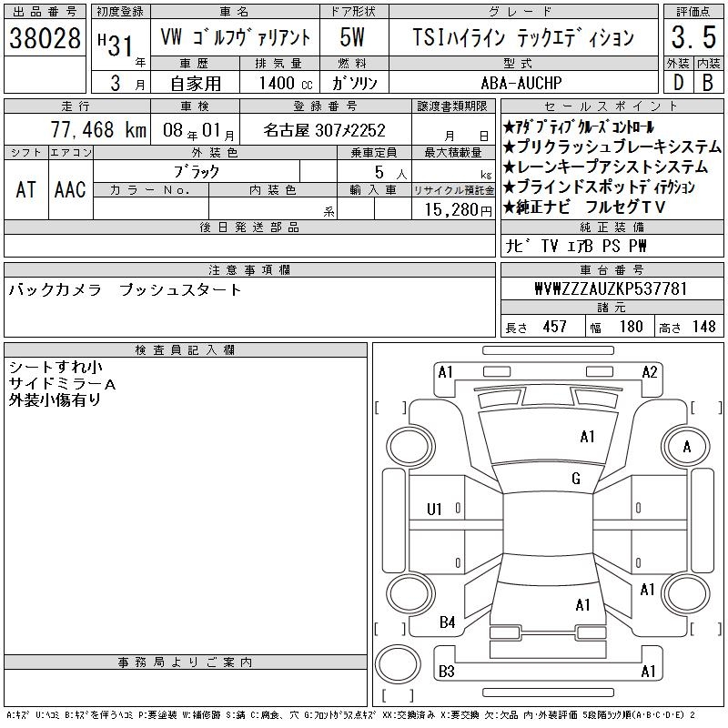The width and height of the screenshot is (728, 728).
Task: Click the car name VW ゴルフヴァリアント
Action: (x=235, y=37)
